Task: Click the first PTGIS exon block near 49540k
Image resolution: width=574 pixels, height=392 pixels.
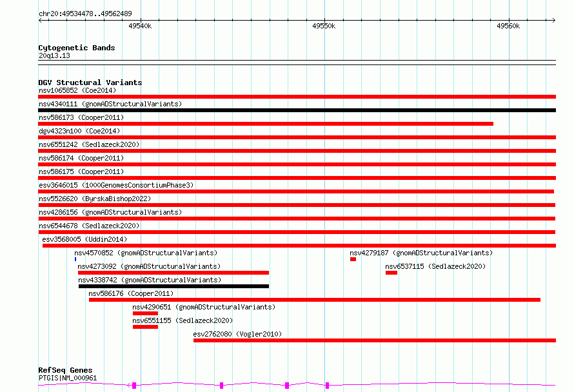Action: (134, 386)
